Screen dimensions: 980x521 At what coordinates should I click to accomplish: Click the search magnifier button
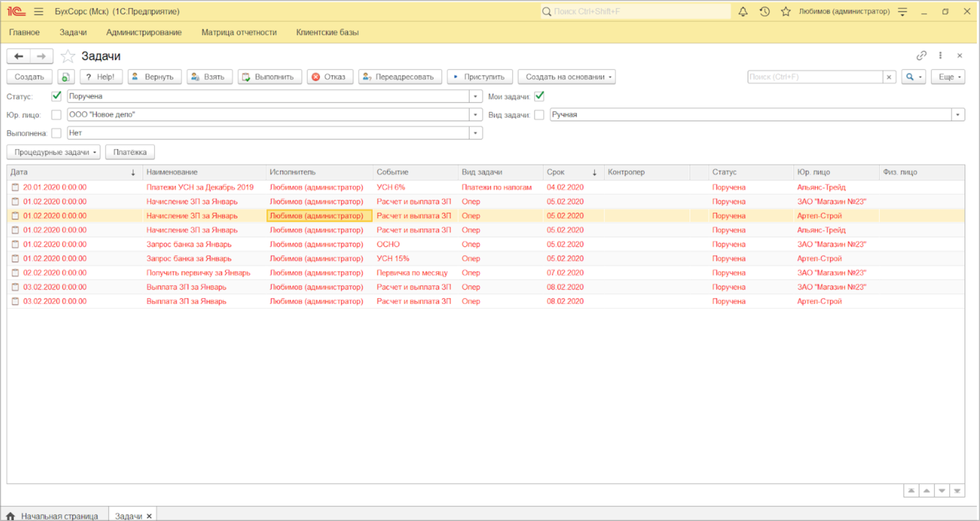point(914,77)
